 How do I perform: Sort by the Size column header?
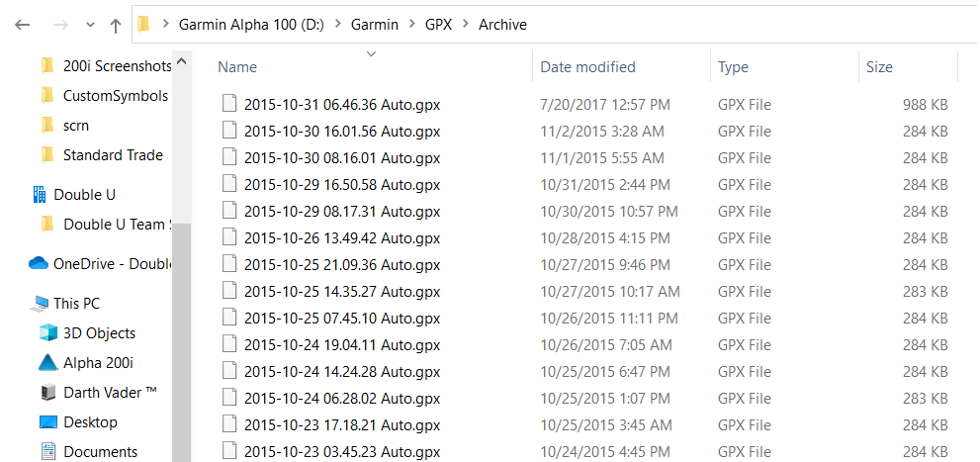(879, 67)
